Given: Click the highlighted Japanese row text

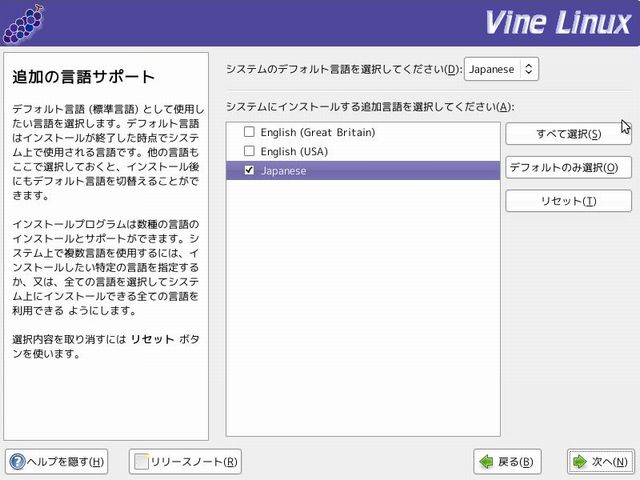Looking at the screenshot, I should click(x=283, y=171).
